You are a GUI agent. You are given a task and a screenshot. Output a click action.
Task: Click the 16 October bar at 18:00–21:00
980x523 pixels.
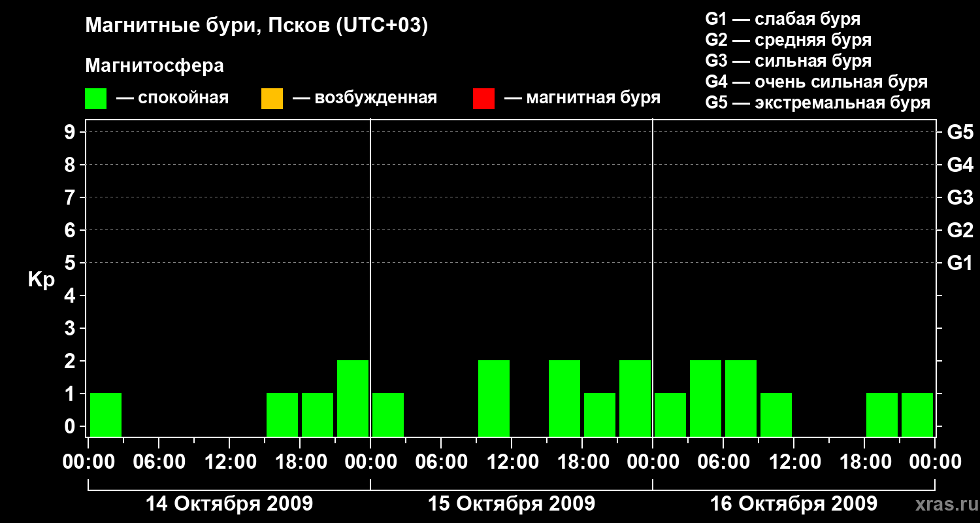click(882, 414)
